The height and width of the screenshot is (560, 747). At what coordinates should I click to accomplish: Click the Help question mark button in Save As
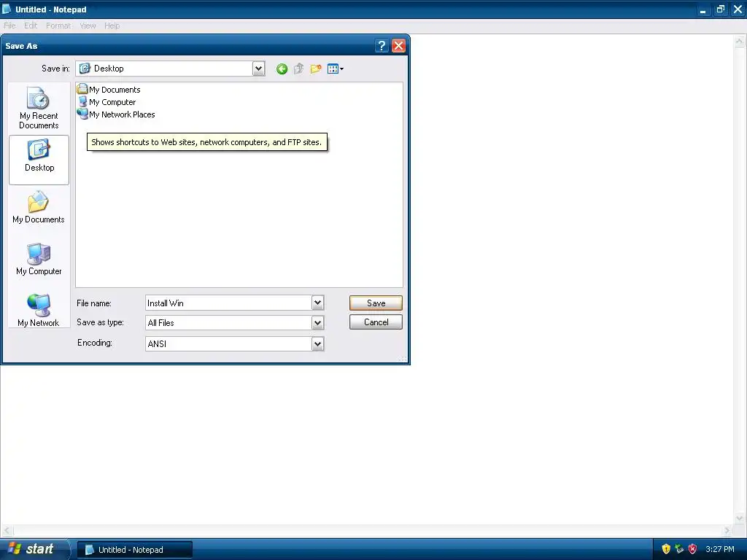click(381, 46)
